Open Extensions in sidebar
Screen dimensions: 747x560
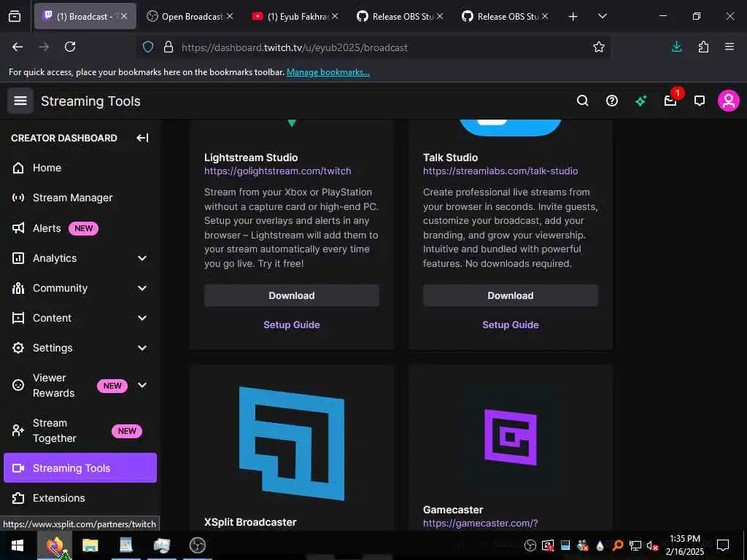[80, 498]
